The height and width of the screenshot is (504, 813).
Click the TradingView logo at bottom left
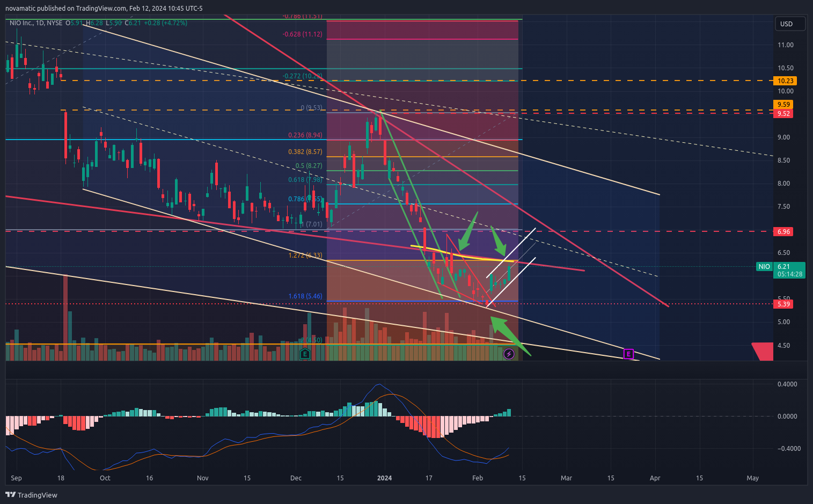[x=31, y=495]
